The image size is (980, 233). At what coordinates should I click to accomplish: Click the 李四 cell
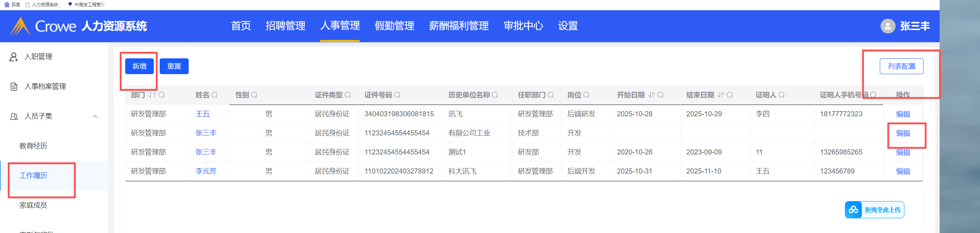point(762,114)
